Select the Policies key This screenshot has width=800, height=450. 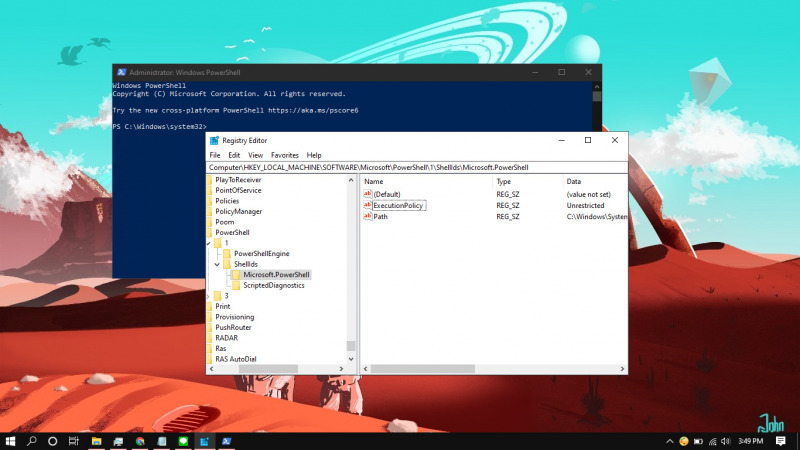227,201
